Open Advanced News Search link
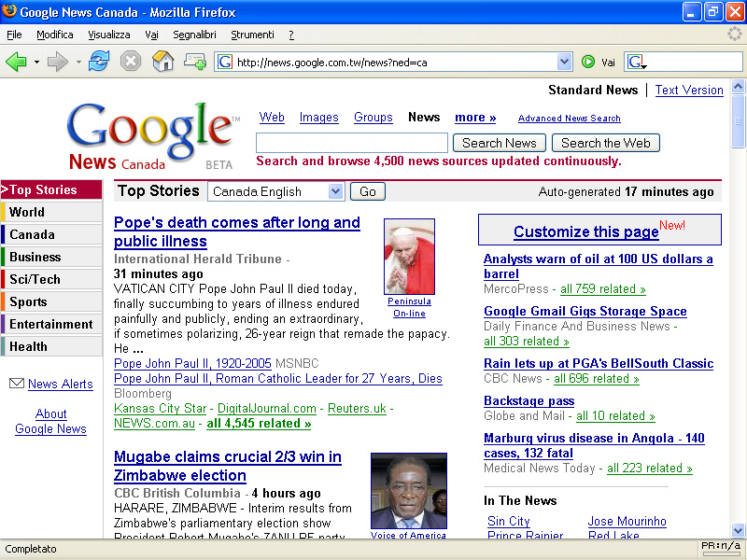Viewport: 747px width, 560px height. (569, 119)
